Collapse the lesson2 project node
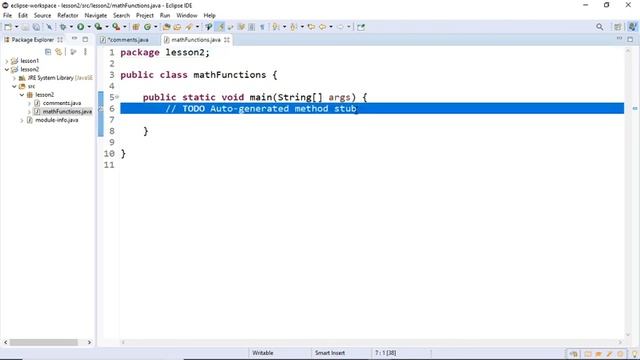Viewport: 640px width, 360px height. (7, 69)
